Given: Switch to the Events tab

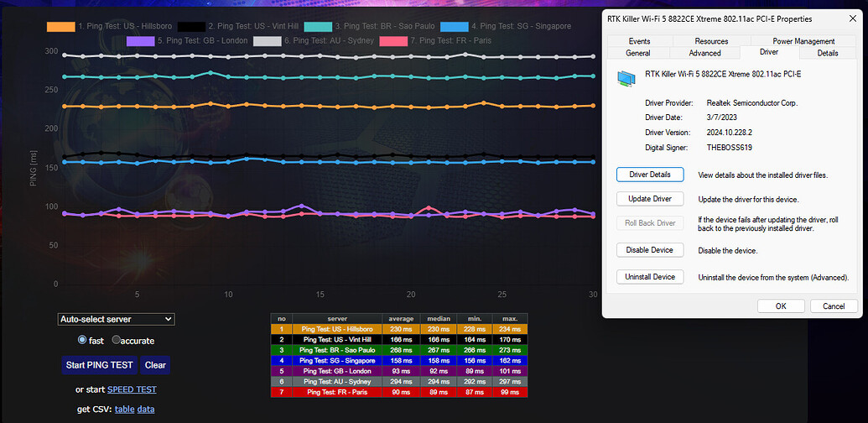Looking at the screenshot, I should [639, 41].
